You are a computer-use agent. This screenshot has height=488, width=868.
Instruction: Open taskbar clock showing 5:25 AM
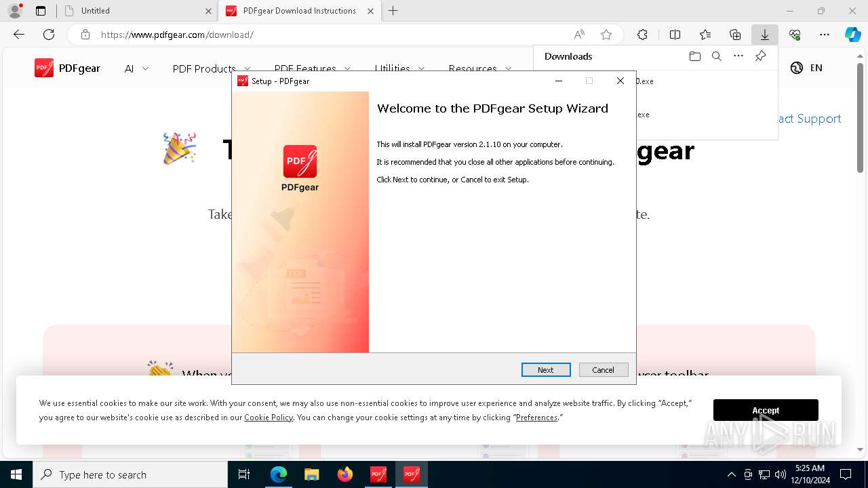click(x=810, y=474)
